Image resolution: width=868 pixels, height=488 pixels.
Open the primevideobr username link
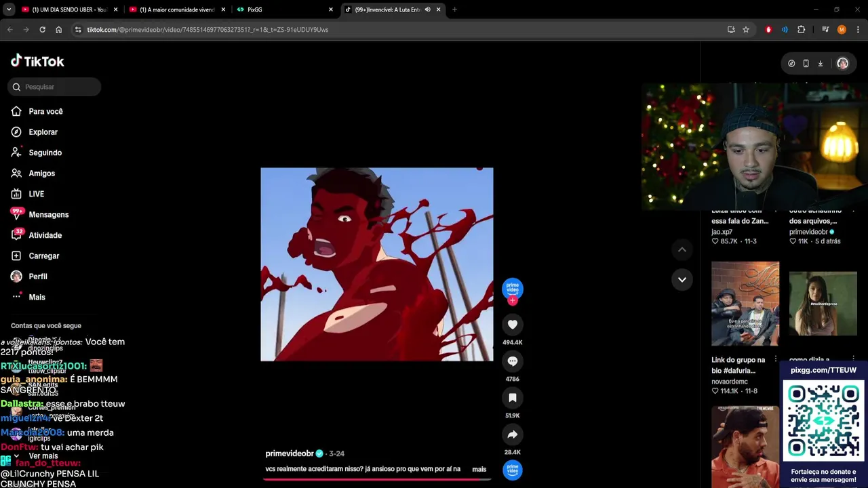(290, 453)
